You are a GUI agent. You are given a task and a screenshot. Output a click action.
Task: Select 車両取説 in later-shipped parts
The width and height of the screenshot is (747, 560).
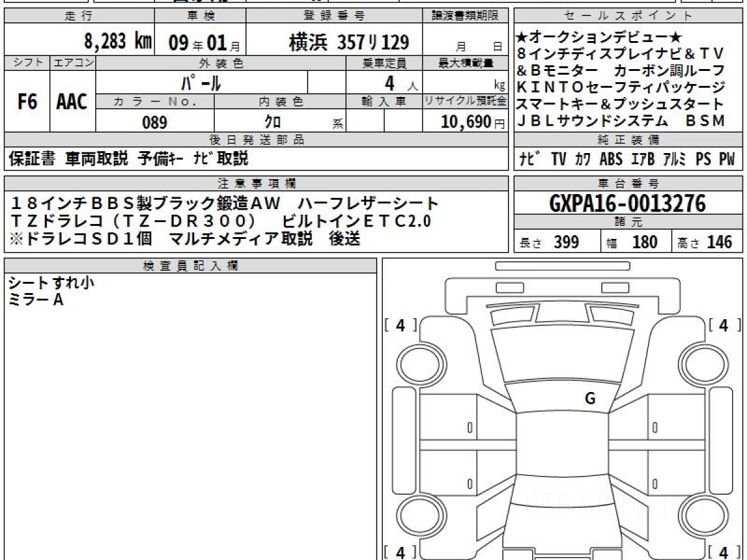(96, 159)
